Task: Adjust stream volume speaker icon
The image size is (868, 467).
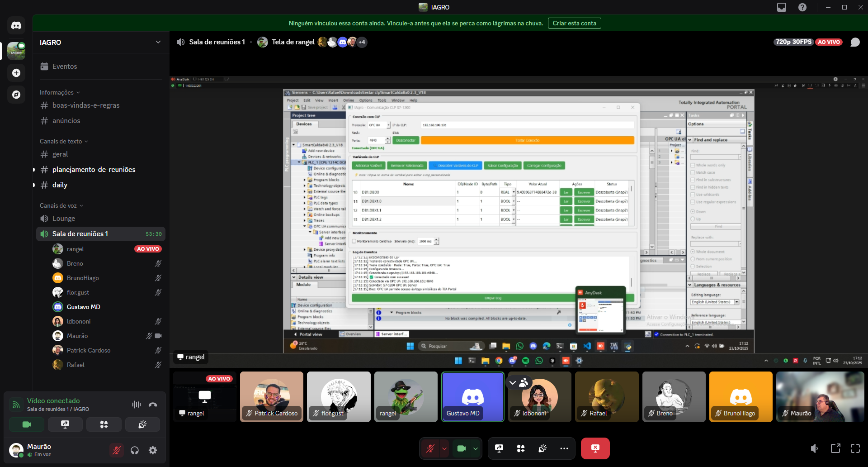Action: coord(814,448)
